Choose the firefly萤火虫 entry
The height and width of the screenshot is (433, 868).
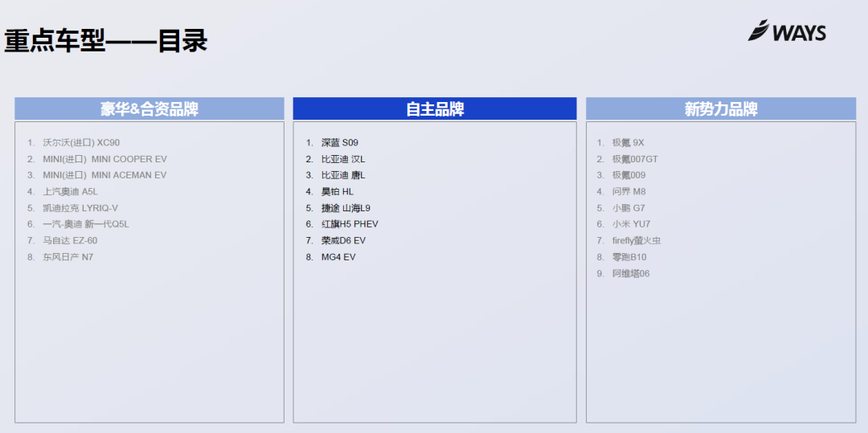pyautogui.click(x=637, y=241)
